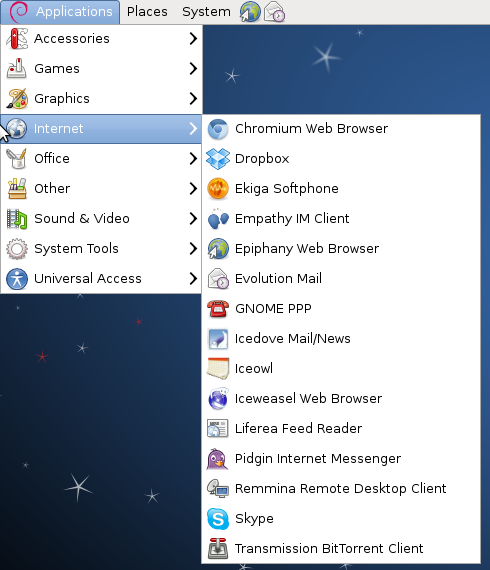Click the red telephone GNOME PPP icon

(218, 309)
